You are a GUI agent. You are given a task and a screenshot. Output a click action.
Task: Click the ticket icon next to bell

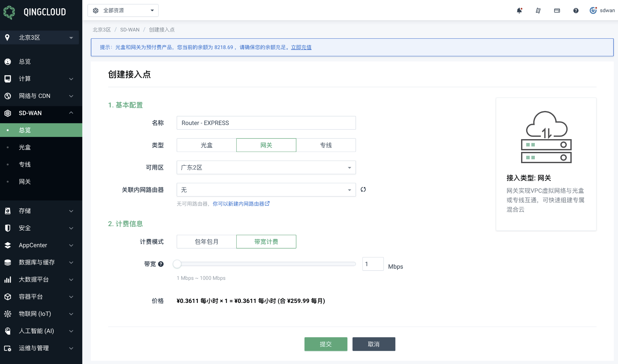coord(538,11)
